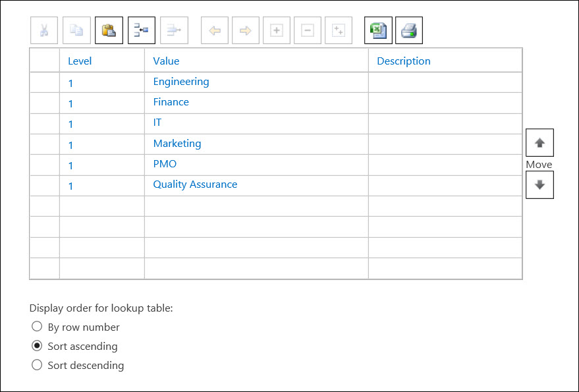The image size is (579, 392).
Task: Move selected row up
Action: (x=539, y=142)
